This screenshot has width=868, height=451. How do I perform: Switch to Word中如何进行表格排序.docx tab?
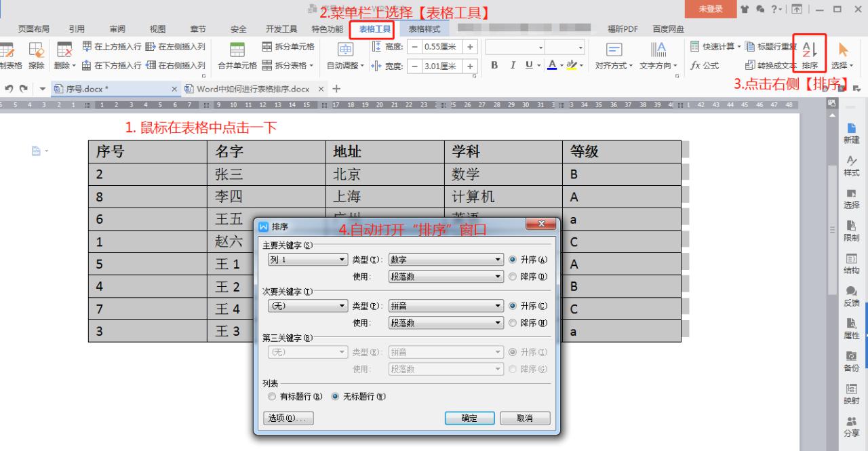coord(253,90)
